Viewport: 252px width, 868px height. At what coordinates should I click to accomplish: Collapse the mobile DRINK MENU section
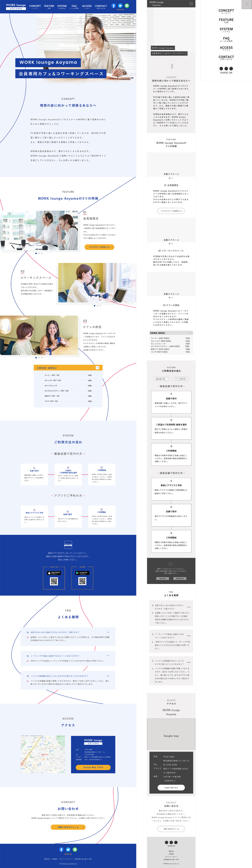[191, 333]
